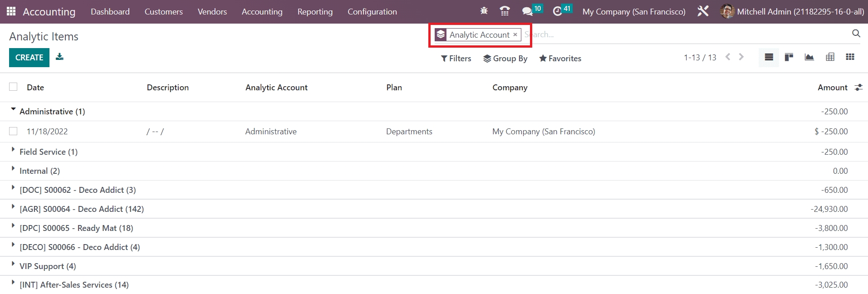The height and width of the screenshot is (294, 868).
Task: Check the 11/18/2022 Administrative row checkbox
Action: tap(13, 131)
